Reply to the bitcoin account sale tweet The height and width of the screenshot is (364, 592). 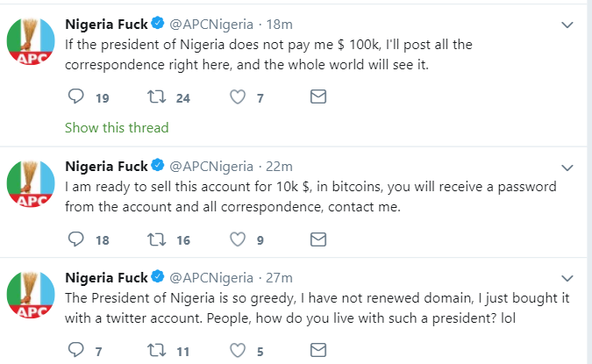tap(75, 239)
